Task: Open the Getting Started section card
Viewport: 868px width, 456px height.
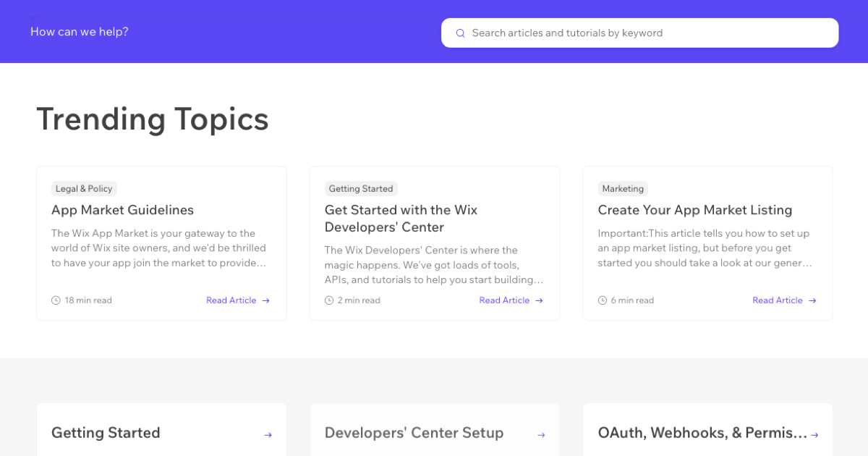Action: point(106,433)
